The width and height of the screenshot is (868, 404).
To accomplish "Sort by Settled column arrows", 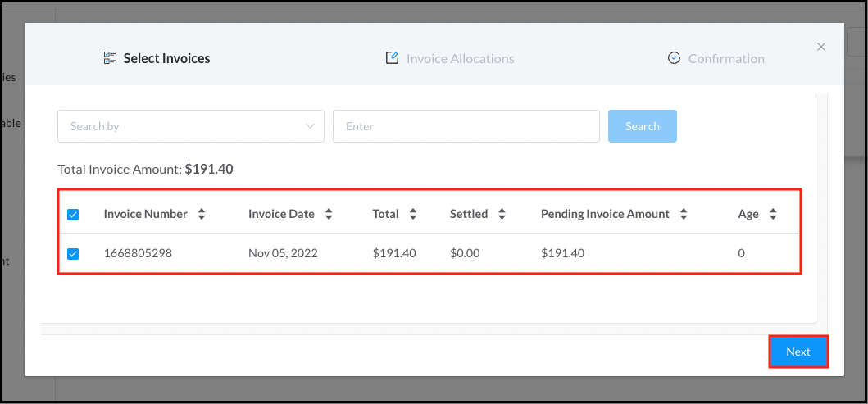I will tap(502, 214).
